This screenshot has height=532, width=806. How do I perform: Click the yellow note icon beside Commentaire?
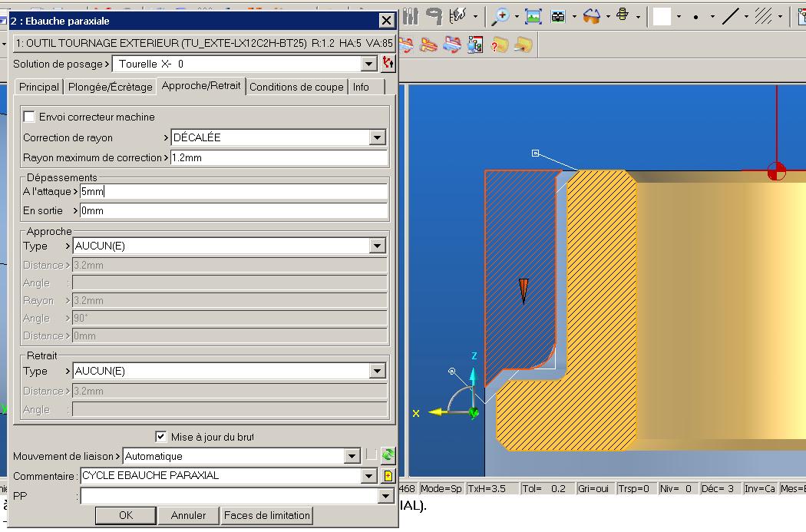coord(388,475)
